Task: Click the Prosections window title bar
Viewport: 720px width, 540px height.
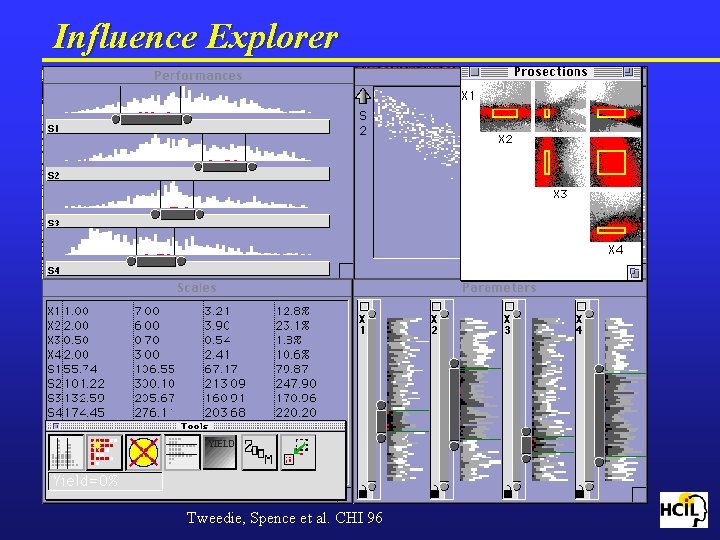Action: tap(551, 72)
